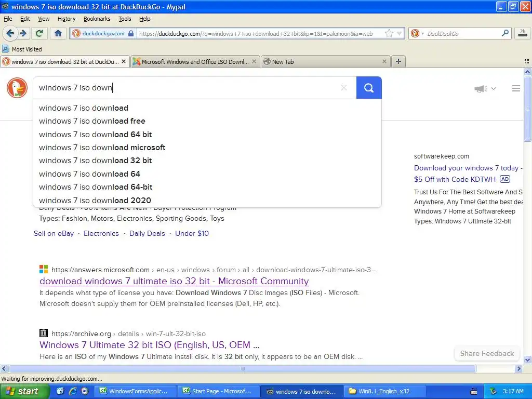532x399 pixels.
Task: Select suggestion 'windows 7 iso download 64'
Action: coord(207,174)
